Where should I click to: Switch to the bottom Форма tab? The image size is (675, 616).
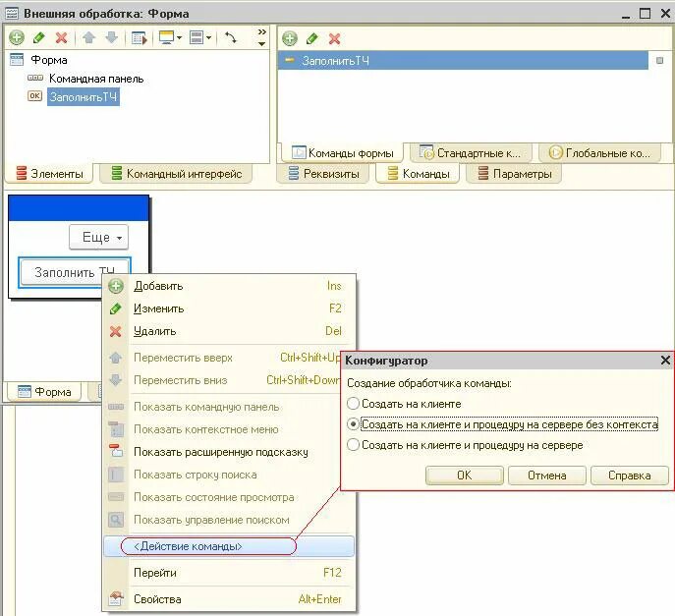pos(44,392)
